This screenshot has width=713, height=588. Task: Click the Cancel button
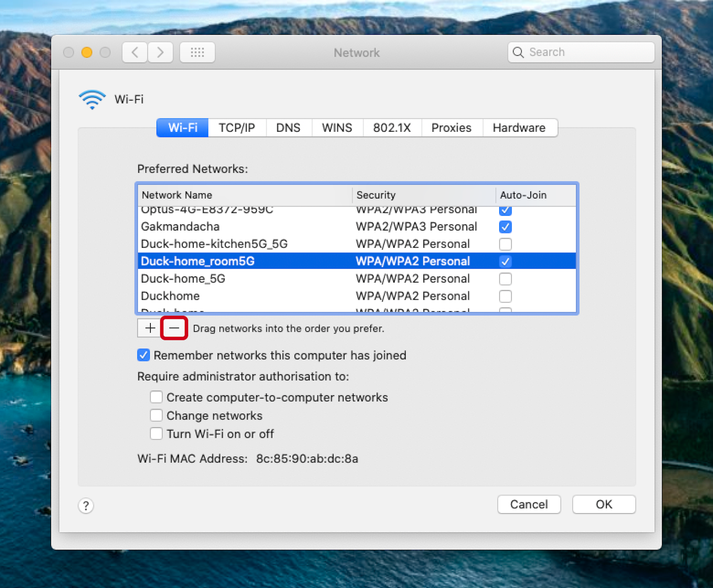[x=529, y=504]
